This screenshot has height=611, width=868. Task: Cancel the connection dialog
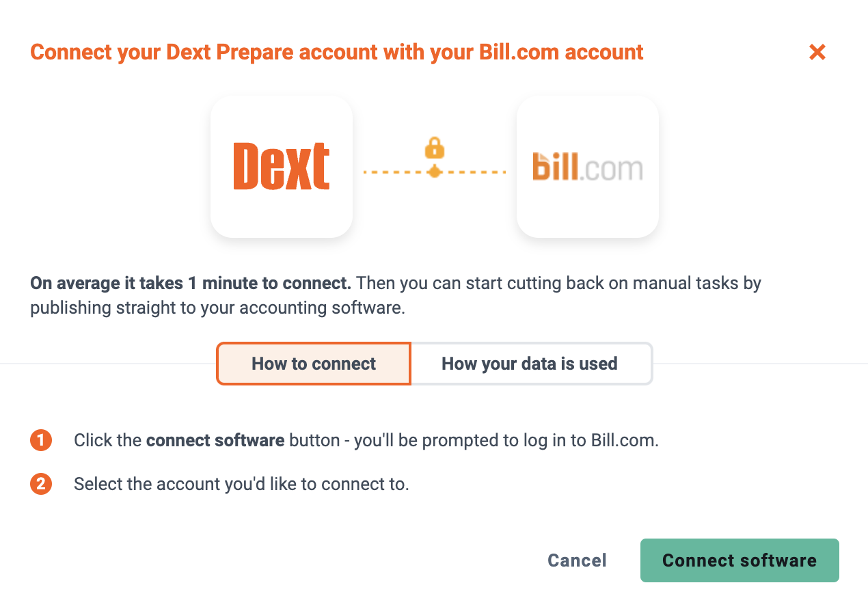577,560
